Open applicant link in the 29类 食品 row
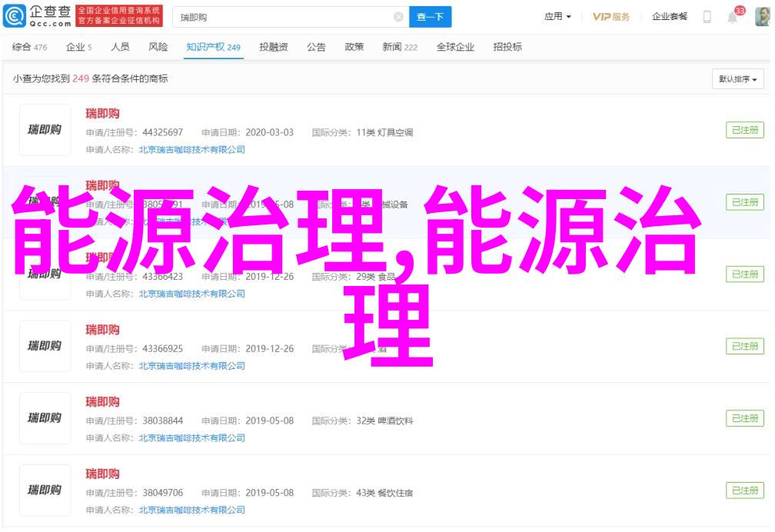 click(191, 294)
